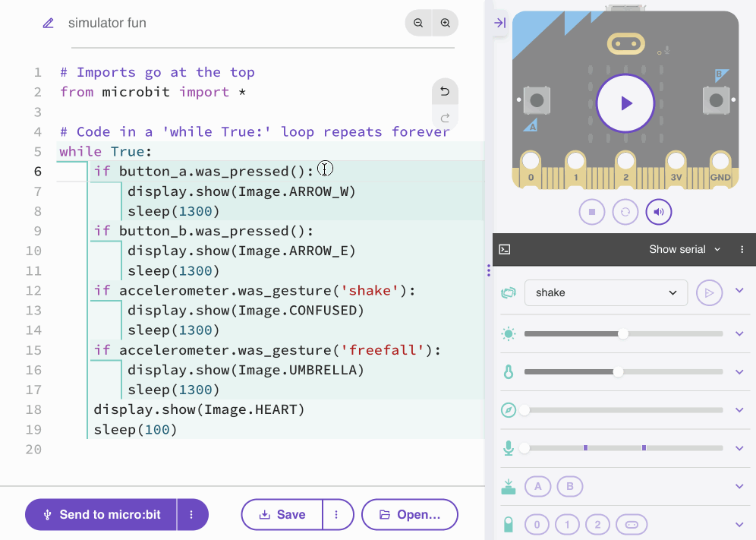Open the shake gesture dropdown
This screenshot has width=756, height=540.
click(606, 292)
